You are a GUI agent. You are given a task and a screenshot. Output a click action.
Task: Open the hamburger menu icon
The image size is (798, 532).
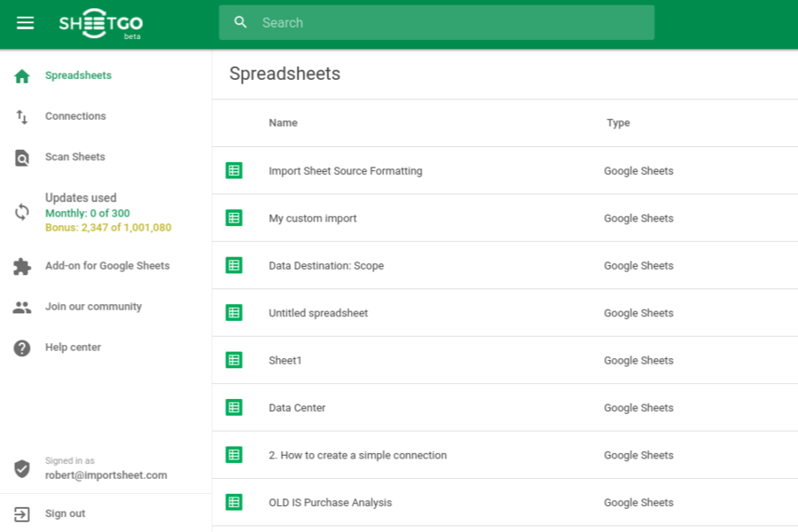point(25,23)
